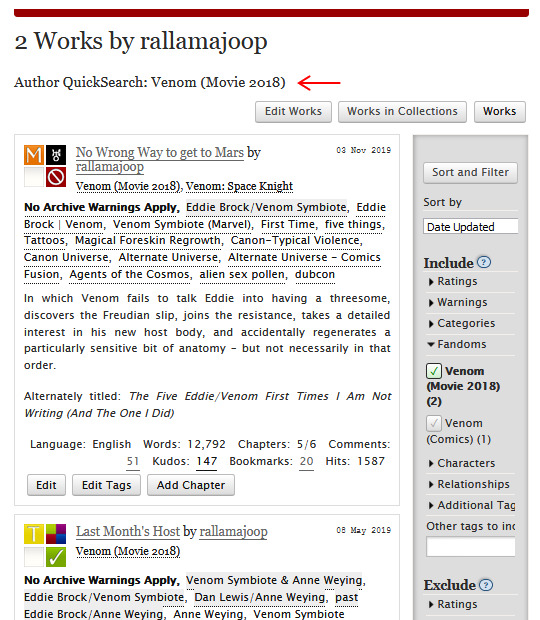Screen dimensions: 540x620
Task: Expand Exclude Ratings section
Action: (452, 604)
